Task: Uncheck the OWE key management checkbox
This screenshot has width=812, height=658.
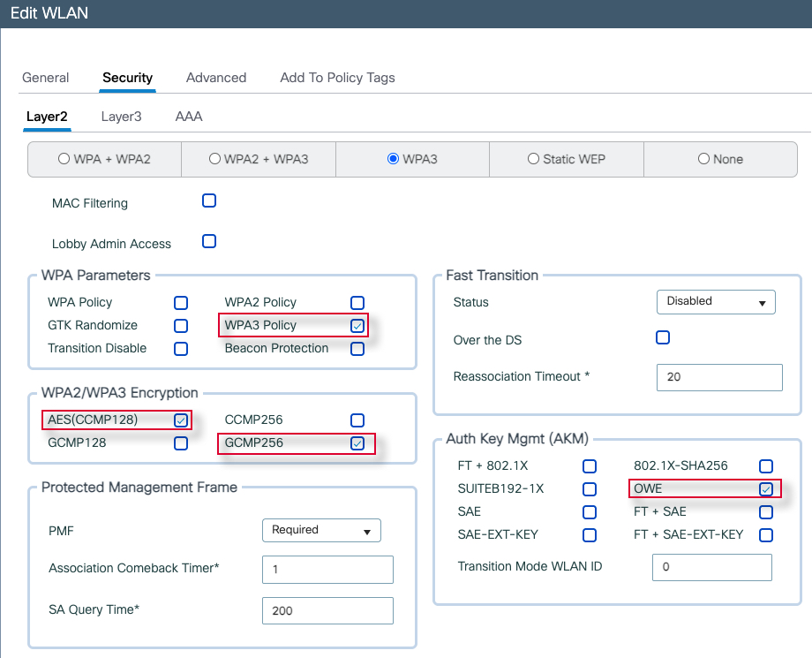Action: pos(766,489)
